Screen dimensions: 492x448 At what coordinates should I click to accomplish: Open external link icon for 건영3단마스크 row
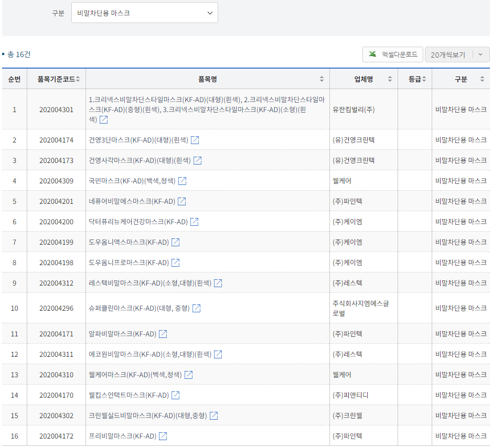tap(195, 140)
